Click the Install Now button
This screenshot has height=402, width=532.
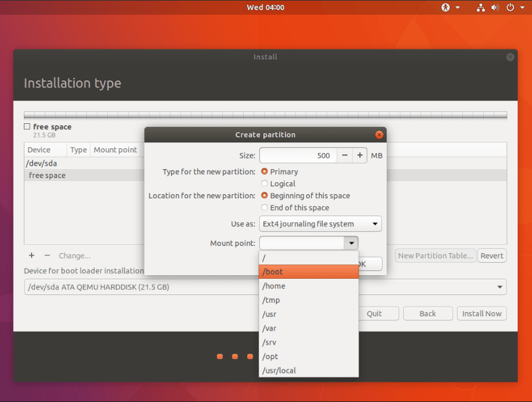point(481,313)
